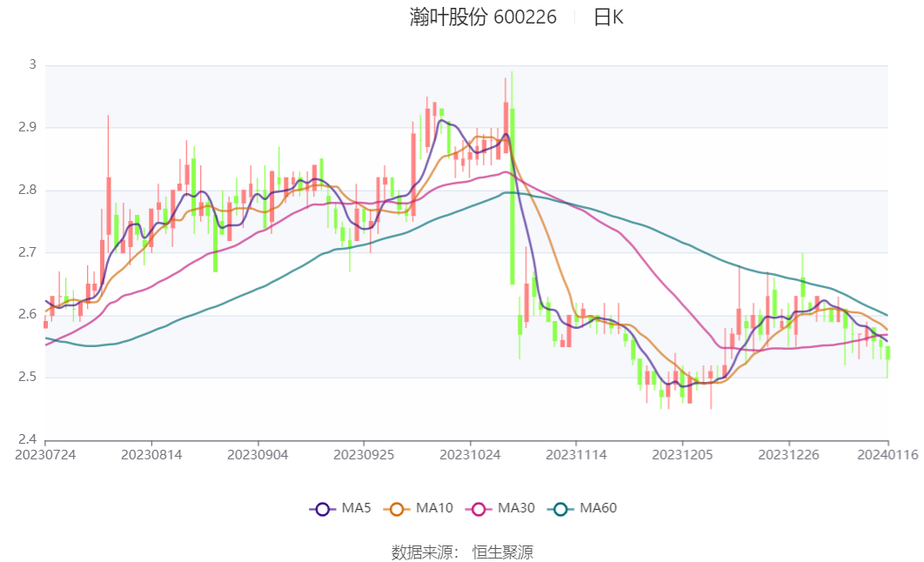Click y-axis value 2.5
The height and width of the screenshot is (562, 924).
click(x=27, y=377)
